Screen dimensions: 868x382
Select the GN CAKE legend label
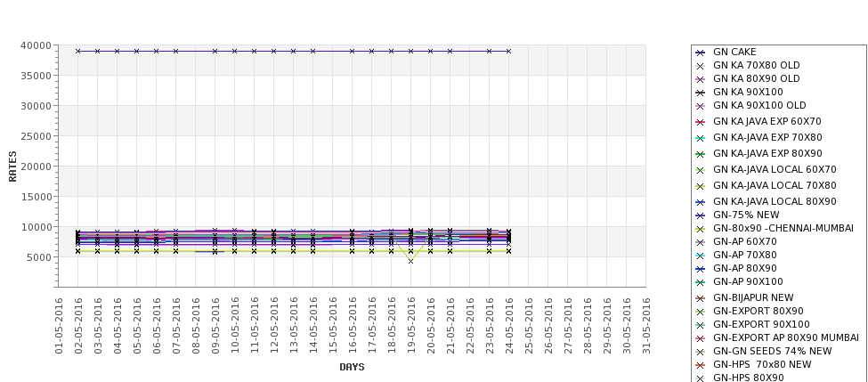(x=734, y=52)
